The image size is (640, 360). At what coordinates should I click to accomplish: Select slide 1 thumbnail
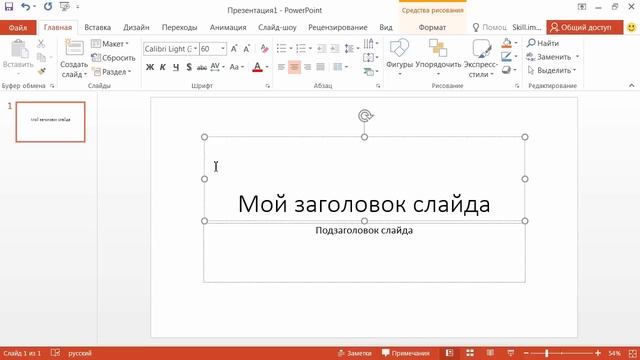pos(51,122)
